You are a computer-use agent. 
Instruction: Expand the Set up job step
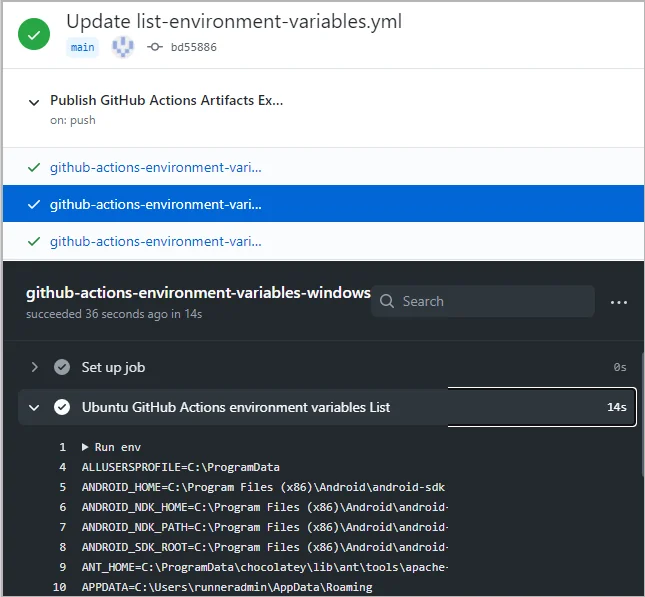tap(35, 367)
